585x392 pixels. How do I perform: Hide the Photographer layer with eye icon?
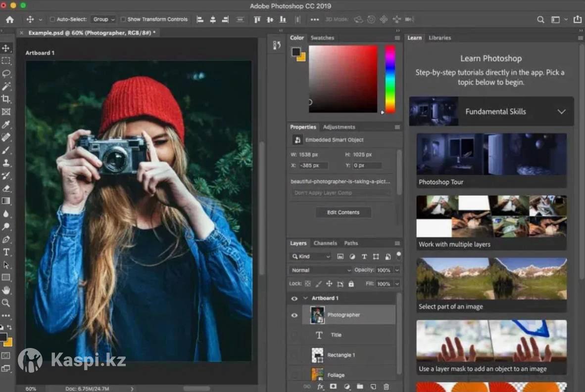coord(294,315)
